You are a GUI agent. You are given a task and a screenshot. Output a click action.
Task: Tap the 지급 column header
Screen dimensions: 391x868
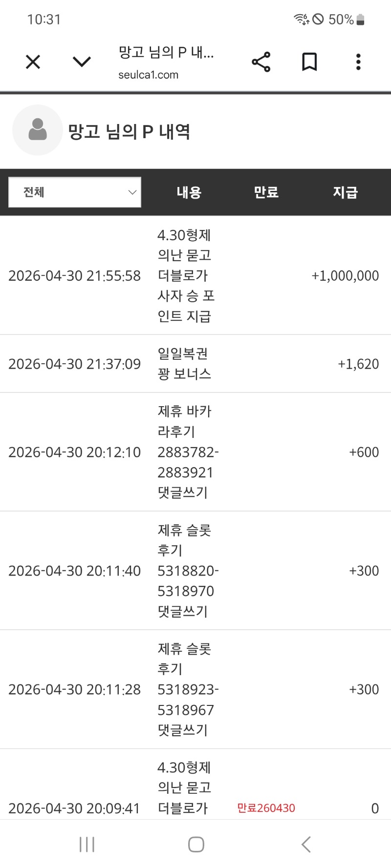pos(345,192)
